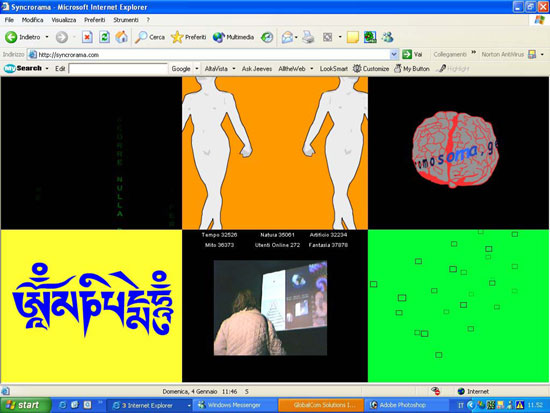The image size is (550, 413).
Task: Click the webcam photo thumbnail
Action: pos(270,308)
